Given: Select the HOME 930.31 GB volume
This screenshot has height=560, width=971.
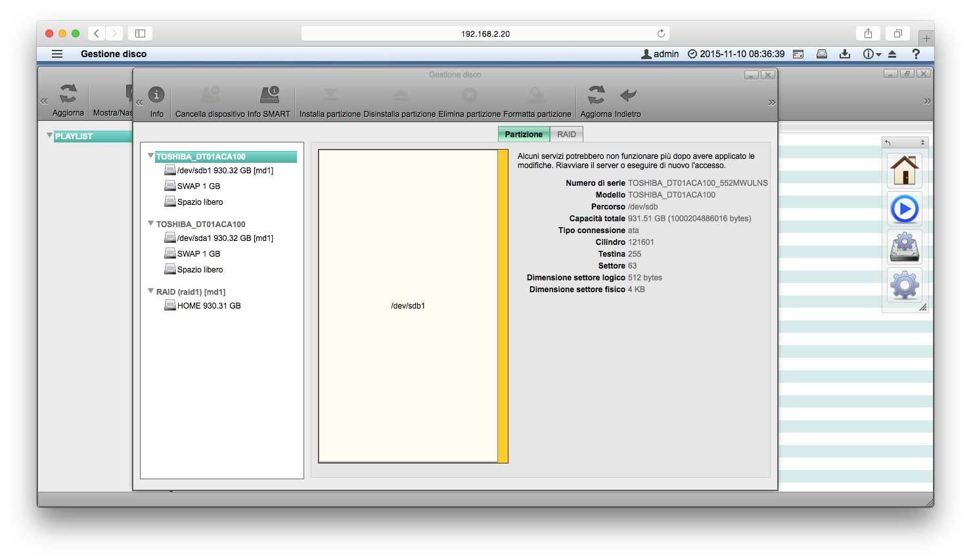Looking at the screenshot, I should coord(208,306).
